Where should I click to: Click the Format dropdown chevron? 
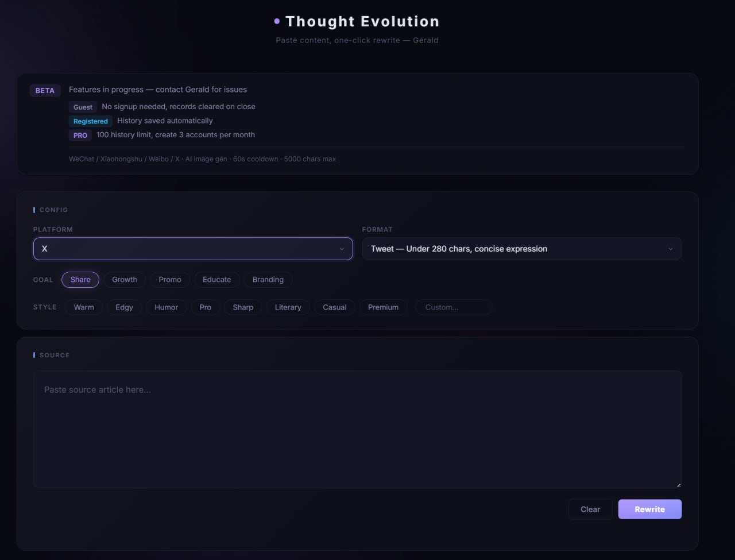click(x=671, y=249)
